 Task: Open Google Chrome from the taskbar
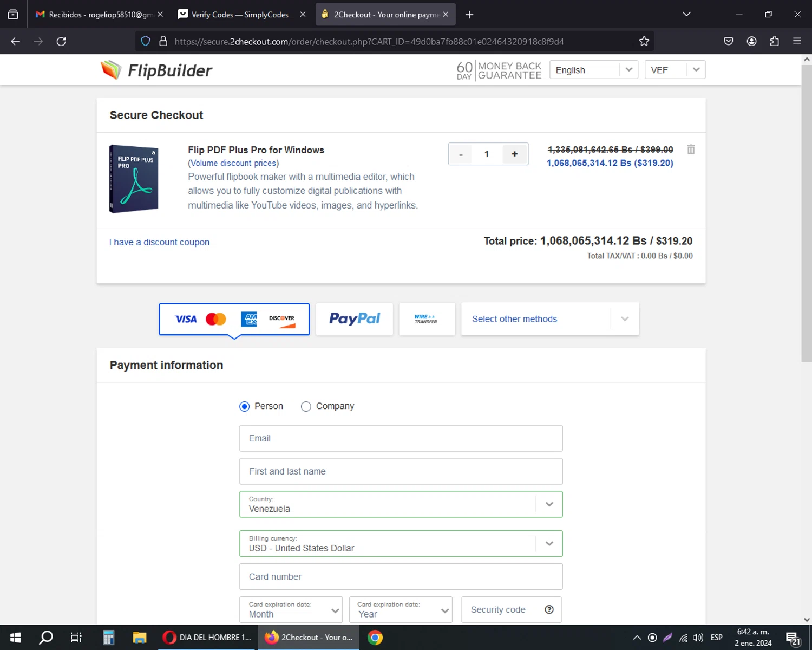375,638
